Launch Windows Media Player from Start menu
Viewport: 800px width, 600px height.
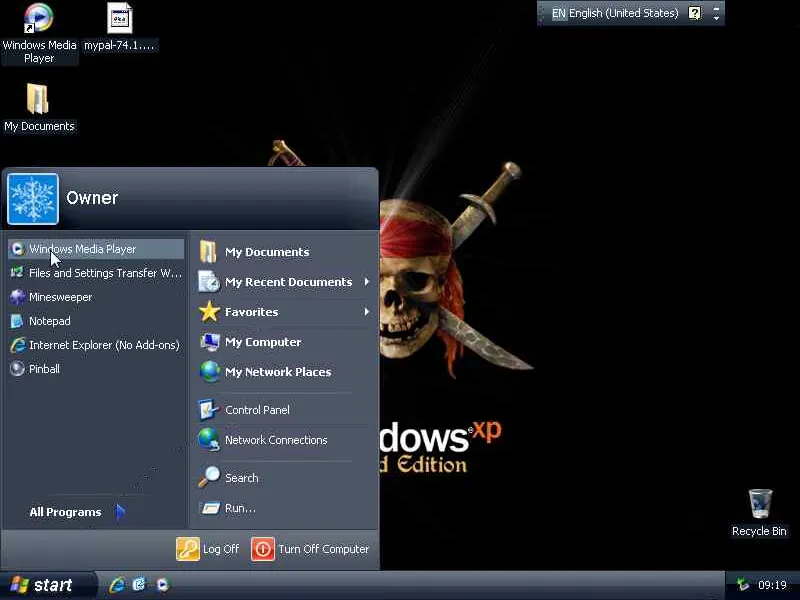[96, 249]
